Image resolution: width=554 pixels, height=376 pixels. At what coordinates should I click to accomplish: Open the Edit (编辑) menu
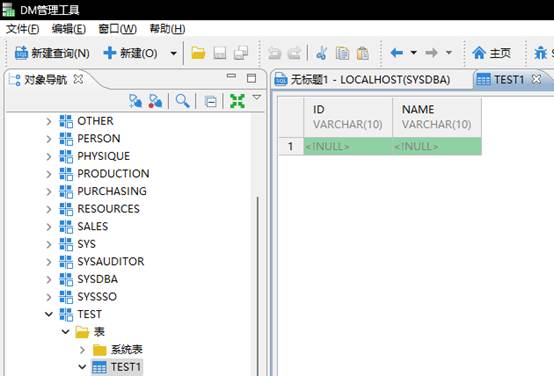tap(69, 29)
